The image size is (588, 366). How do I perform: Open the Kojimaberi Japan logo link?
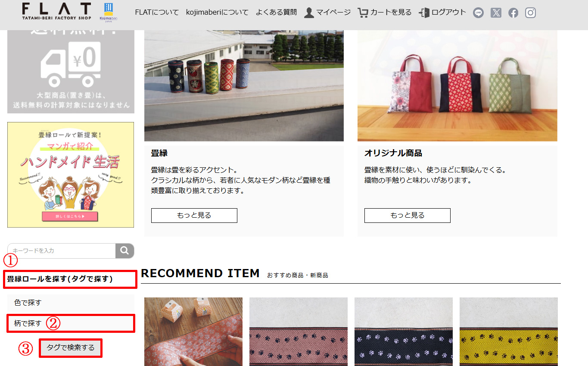pyautogui.click(x=109, y=13)
